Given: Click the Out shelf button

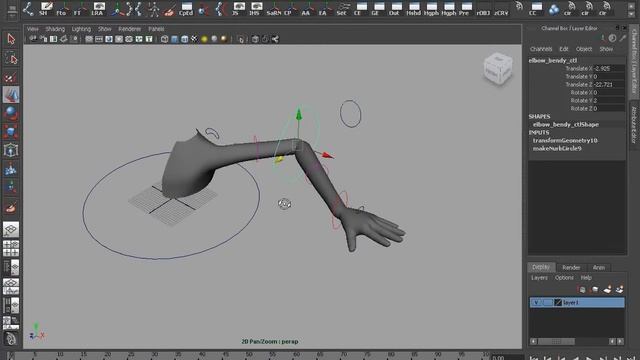Looking at the screenshot, I should point(395,8).
